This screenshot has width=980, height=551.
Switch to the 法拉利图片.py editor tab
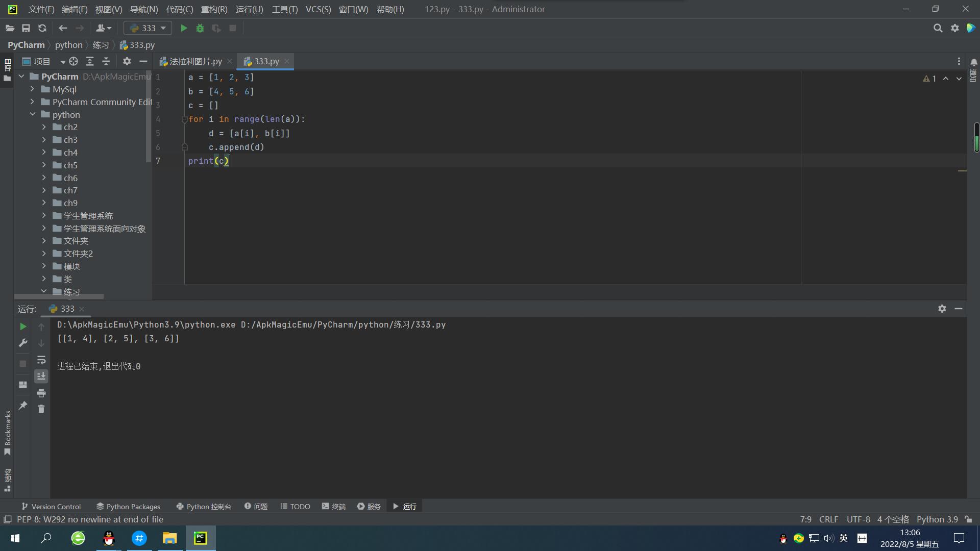tap(195, 61)
